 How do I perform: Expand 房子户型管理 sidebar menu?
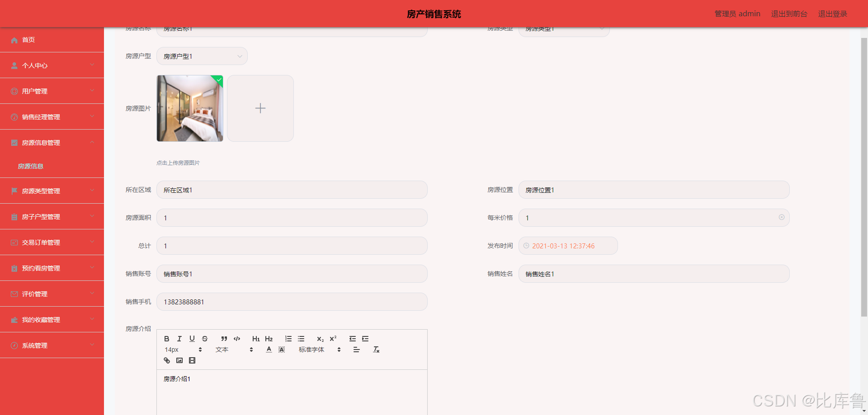click(52, 217)
